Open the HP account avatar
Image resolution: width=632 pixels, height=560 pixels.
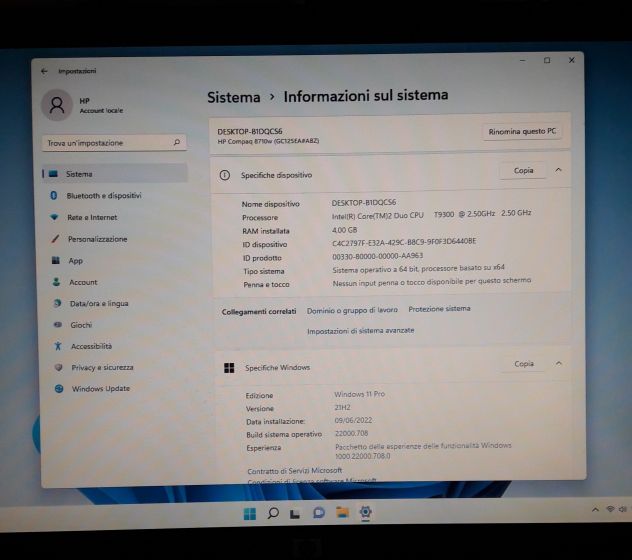point(57,105)
